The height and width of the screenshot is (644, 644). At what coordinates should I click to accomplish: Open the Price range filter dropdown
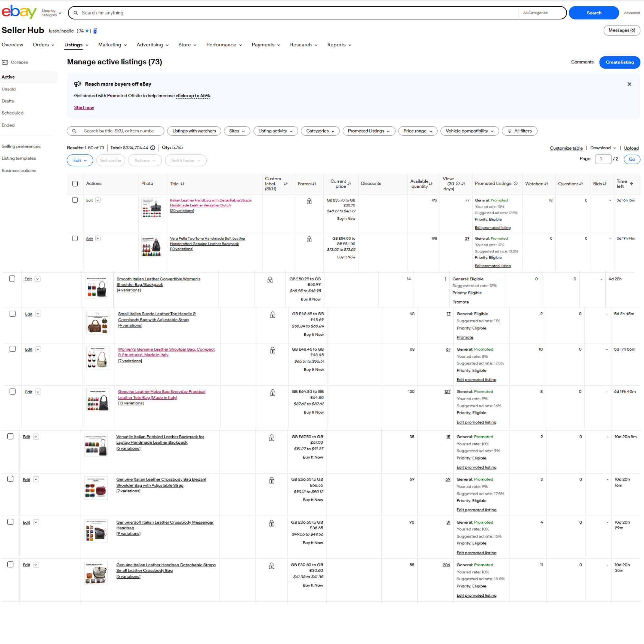(x=417, y=131)
